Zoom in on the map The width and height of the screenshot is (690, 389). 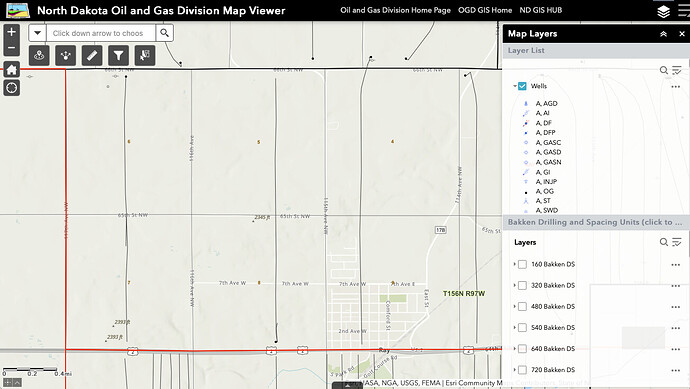pos(11,32)
